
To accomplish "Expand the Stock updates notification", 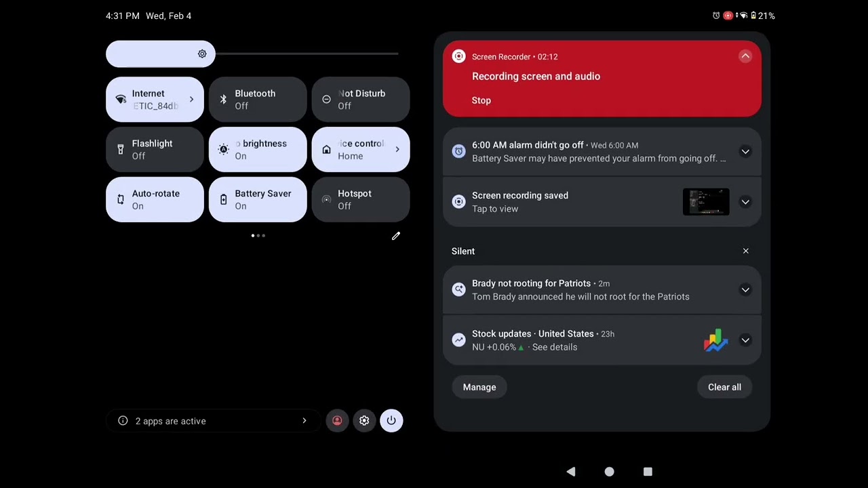I will coord(745,340).
